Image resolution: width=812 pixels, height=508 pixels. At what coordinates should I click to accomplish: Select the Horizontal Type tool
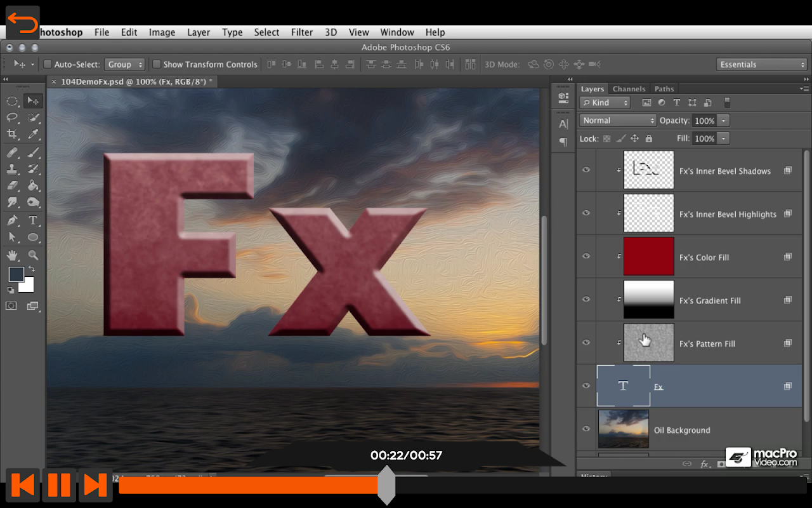[x=33, y=220]
